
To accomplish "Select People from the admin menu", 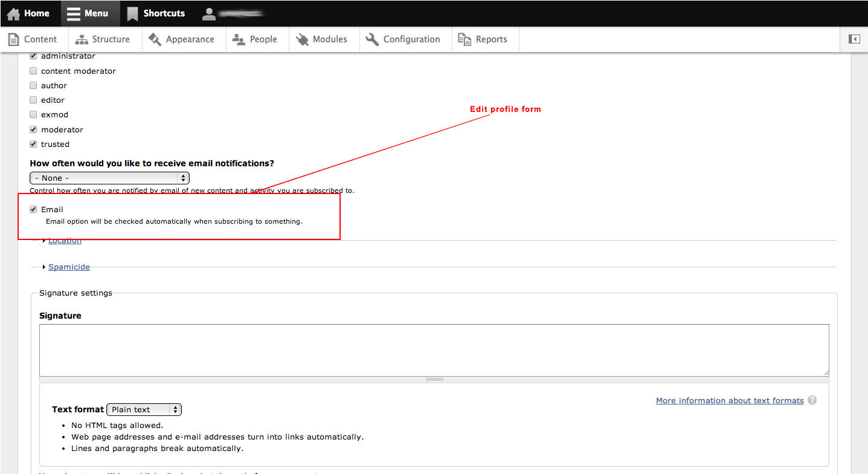I will (256, 39).
